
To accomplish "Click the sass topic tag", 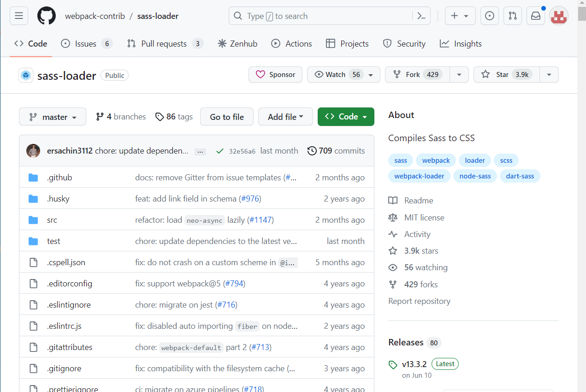I will pyautogui.click(x=401, y=160).
